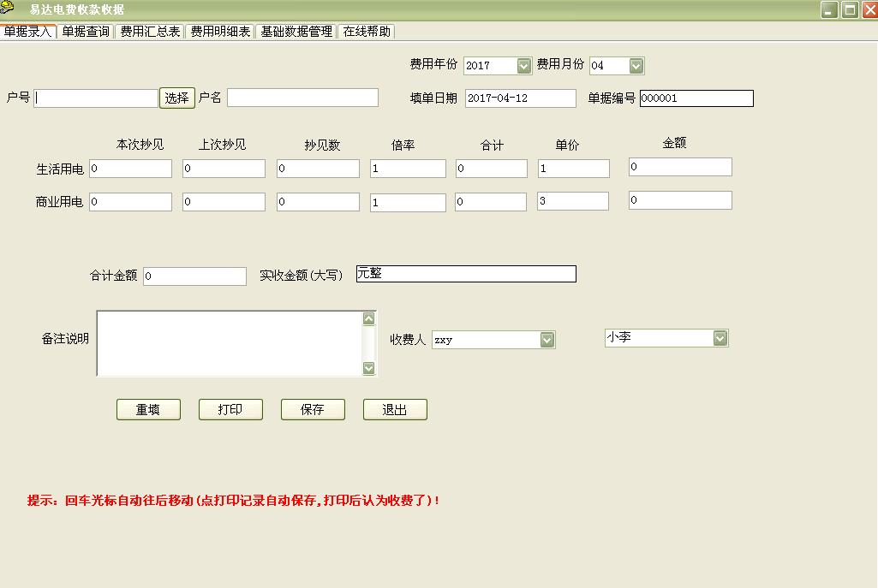Open the 基础数据管理 tab

(296, 29)
